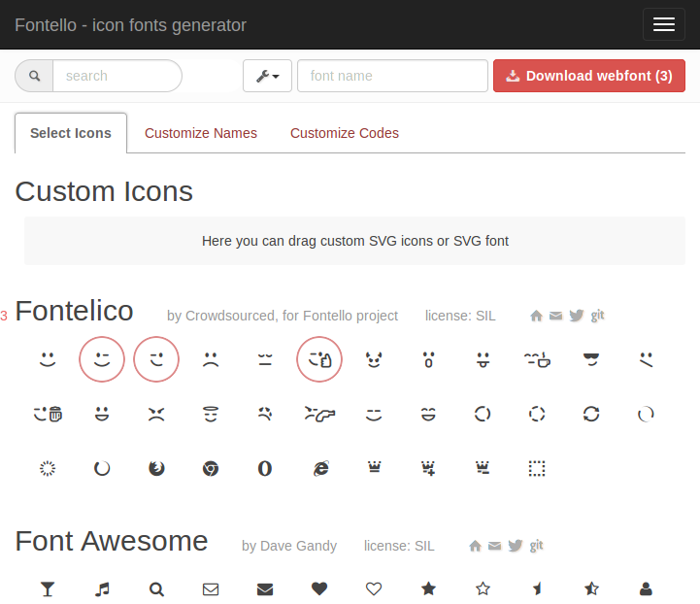Switch to the Customize Codes tab
The width and height of the screenshot is (700, 604).
[345, 133]
